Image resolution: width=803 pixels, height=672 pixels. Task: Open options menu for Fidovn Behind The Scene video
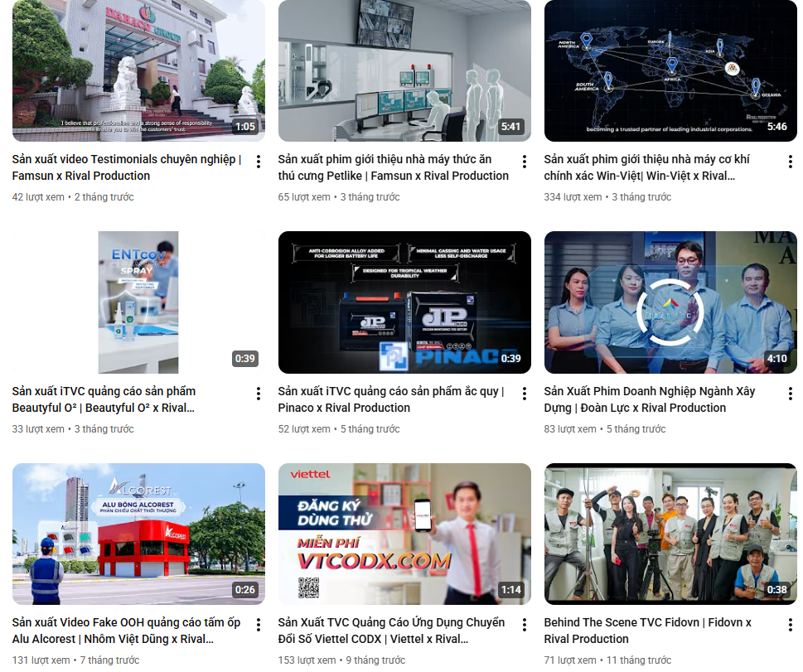pyautogui.click(x=791, y=625)
